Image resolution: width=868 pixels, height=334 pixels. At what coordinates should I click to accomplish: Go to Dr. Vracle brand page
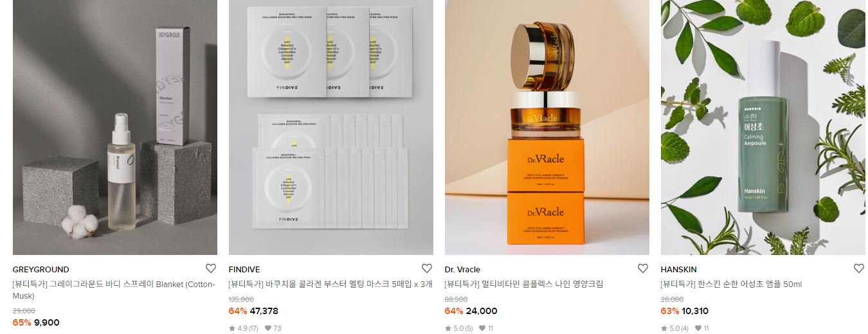(462, 270)
